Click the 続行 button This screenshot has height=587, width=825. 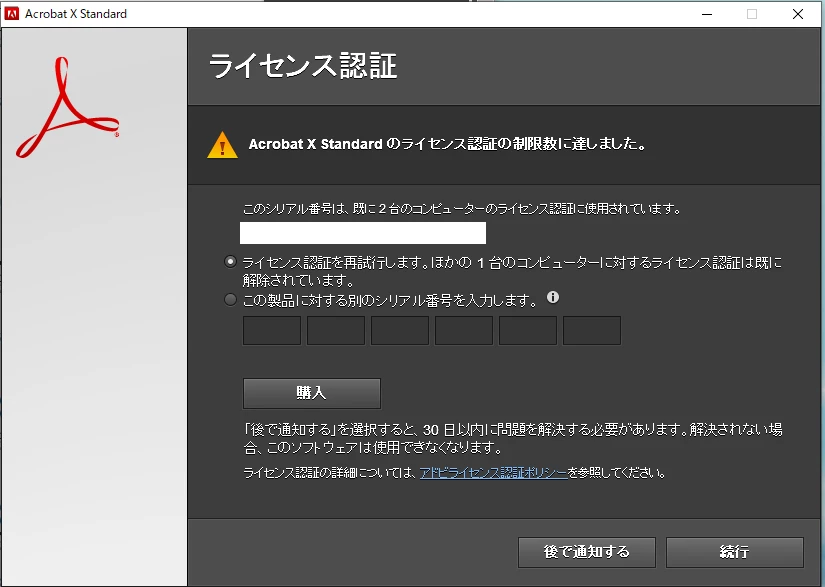(735, 552)
